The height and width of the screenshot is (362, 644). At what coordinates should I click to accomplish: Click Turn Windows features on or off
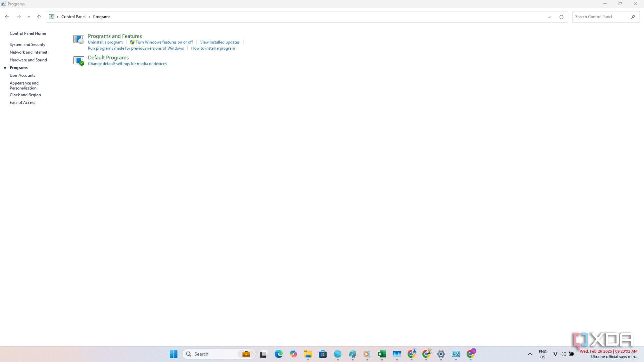164,42
